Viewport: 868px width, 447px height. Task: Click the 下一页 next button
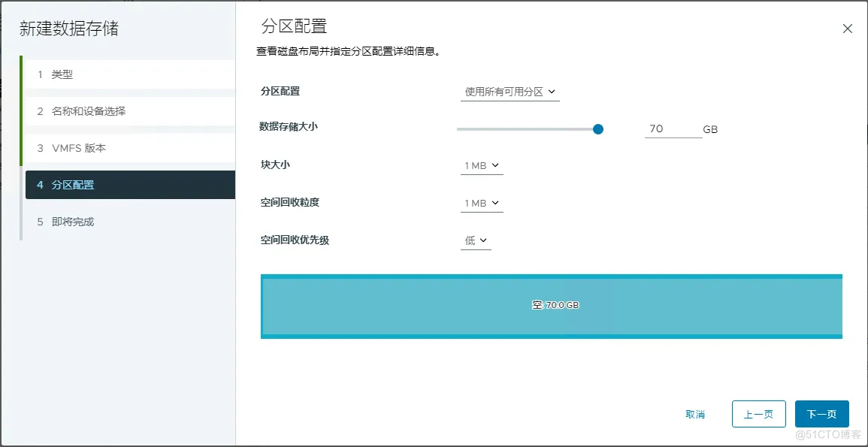coord(821,415)
